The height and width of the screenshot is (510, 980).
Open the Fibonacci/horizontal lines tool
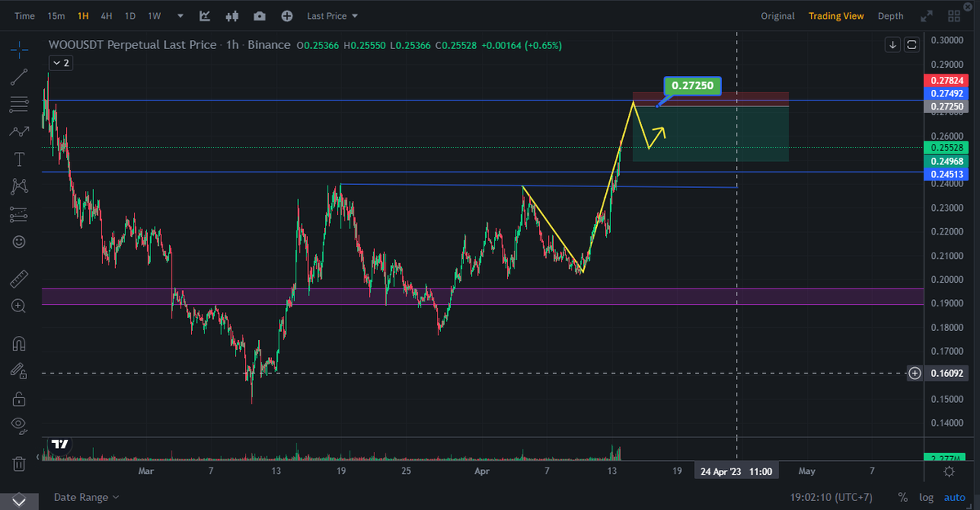tap(20, 104)
